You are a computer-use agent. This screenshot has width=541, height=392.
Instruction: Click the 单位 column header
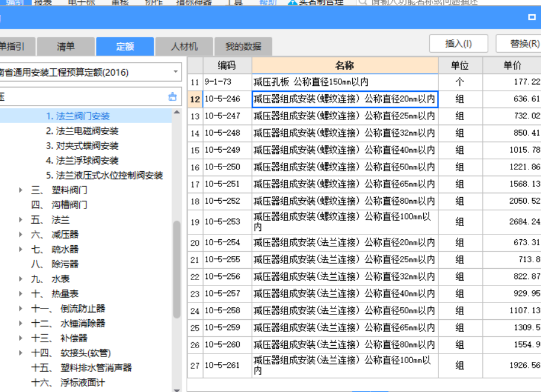(x=461, y=65)
